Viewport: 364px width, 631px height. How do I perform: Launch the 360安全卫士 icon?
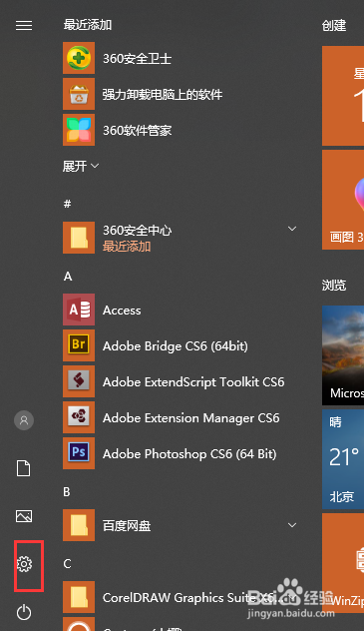coord(79,58)
